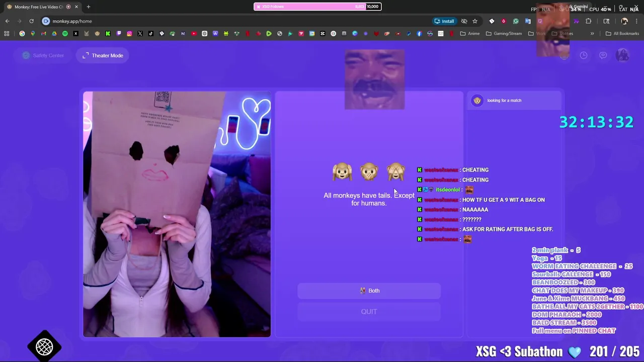Open the Google Drive bookmark
Image resolution: width=644 pixels, height=362 pixels.
[54, 34]
